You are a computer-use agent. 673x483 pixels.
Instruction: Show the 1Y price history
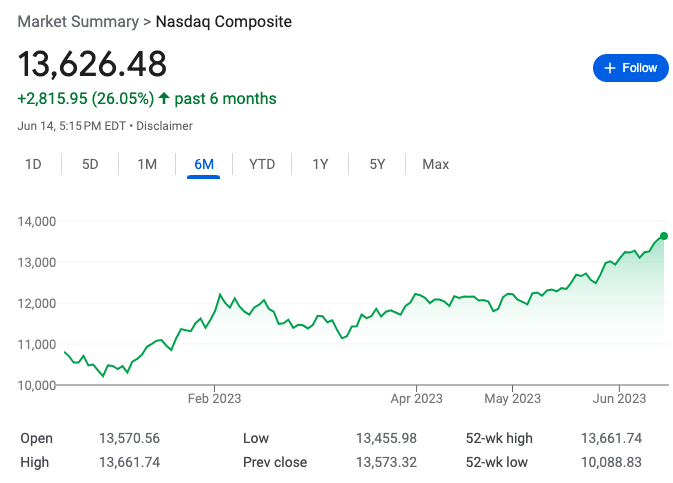pyautogui.click(x=320, y=164)
